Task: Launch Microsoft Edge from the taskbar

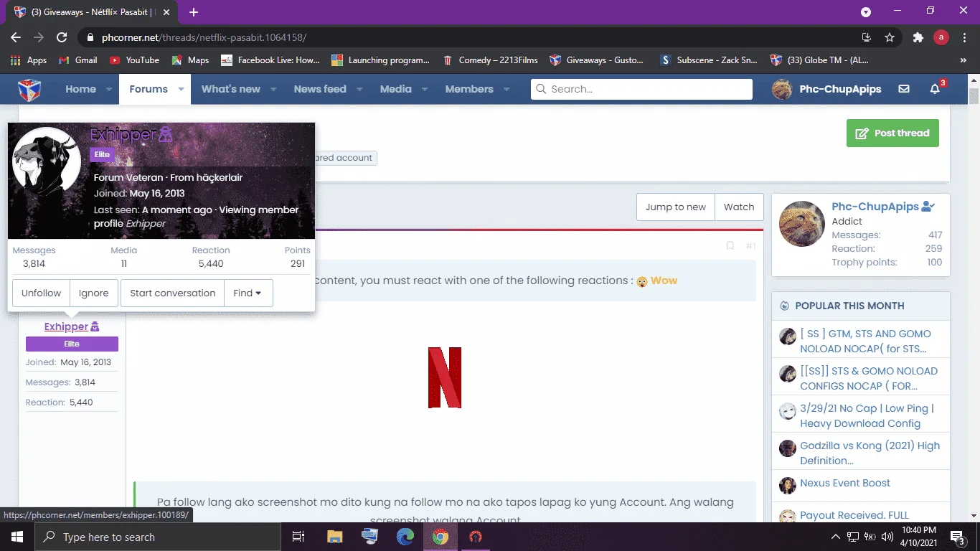Action: (x=405, y=537)
